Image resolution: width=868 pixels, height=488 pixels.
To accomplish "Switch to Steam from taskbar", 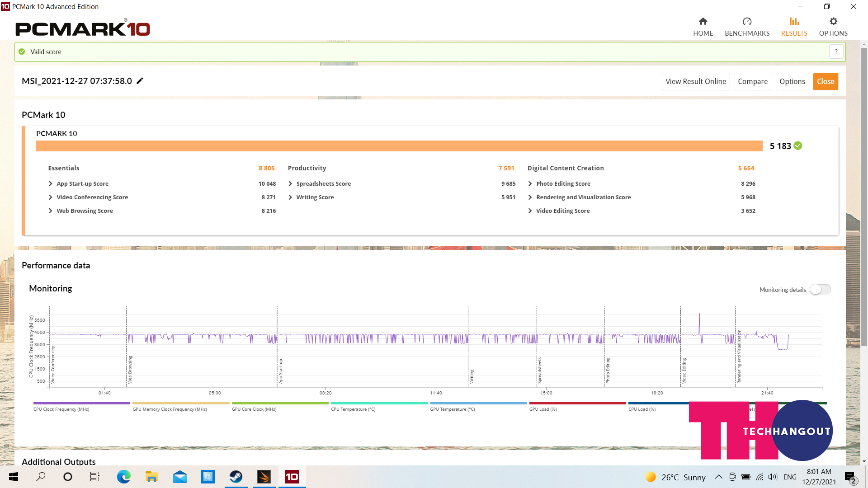I will pyautogui.click(x=236, y=477).
